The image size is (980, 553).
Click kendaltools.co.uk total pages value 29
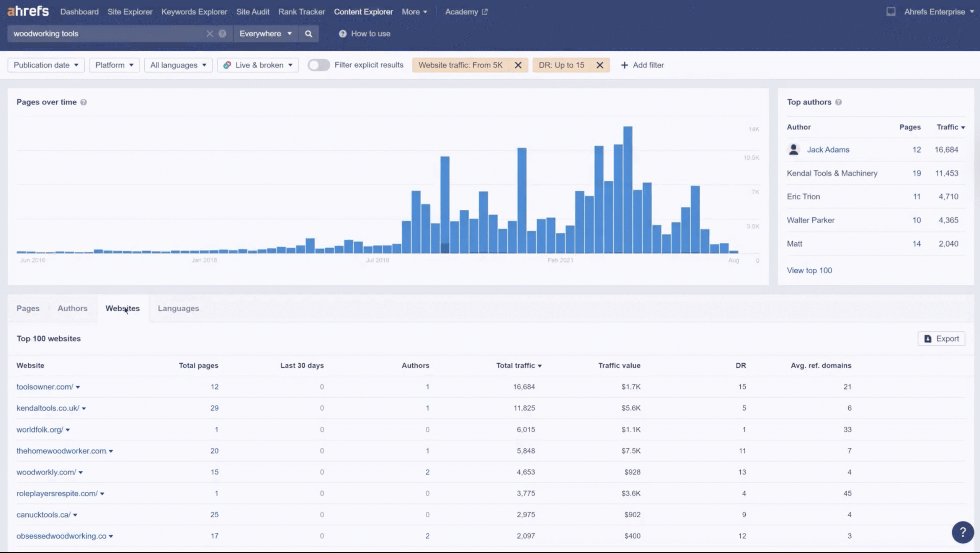tap(214, 408)
